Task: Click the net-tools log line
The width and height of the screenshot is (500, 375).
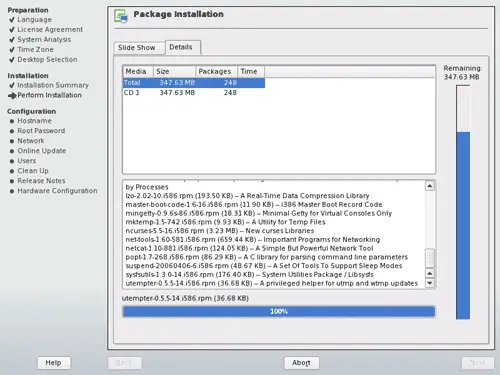Action: [x=253, y=240]
